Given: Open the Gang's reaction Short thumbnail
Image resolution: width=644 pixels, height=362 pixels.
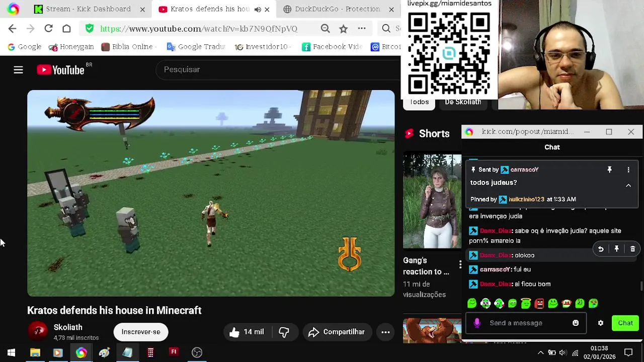Looking at the screenshot, I should coord(432,202).
